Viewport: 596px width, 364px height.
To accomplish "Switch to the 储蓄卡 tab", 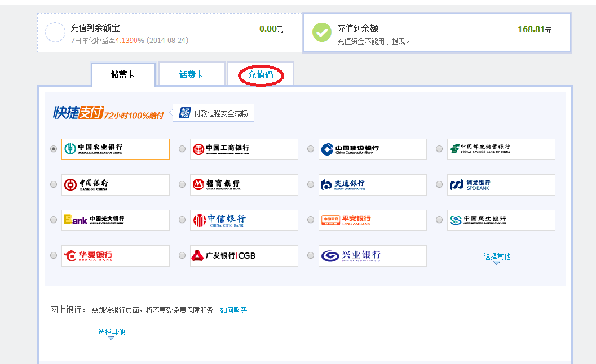I will click(x=123, y=74).
